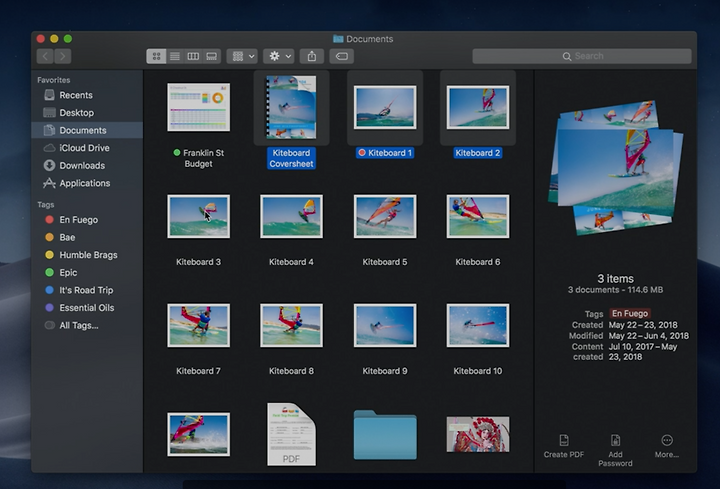Click the Documents title folder icon
720x489 pixels.
pyautogui.click(x=338, y=39)
